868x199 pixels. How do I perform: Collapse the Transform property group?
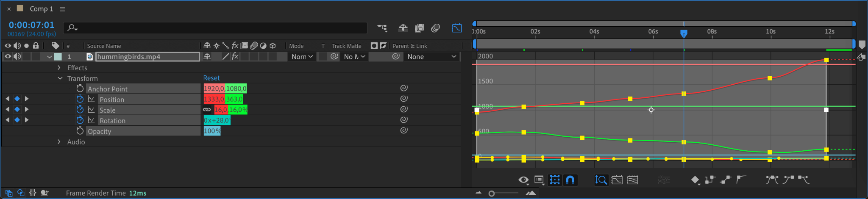(60, 78)
